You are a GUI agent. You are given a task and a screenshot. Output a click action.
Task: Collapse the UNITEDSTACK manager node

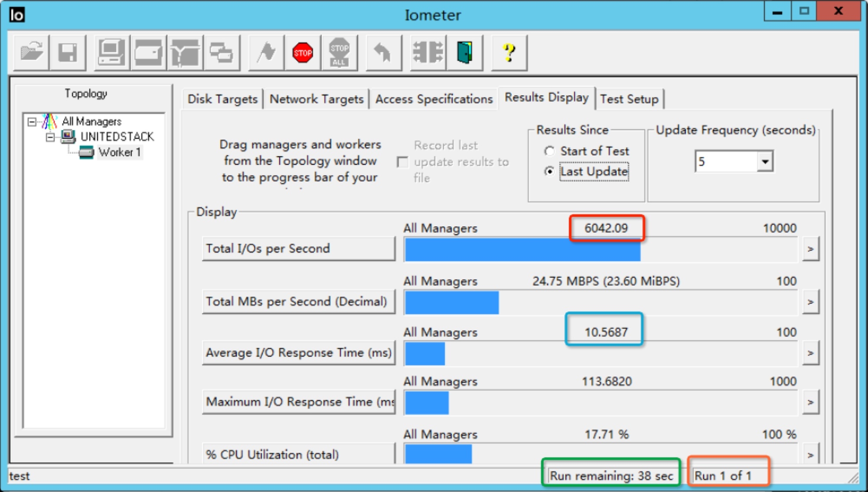tap(50, 137)
